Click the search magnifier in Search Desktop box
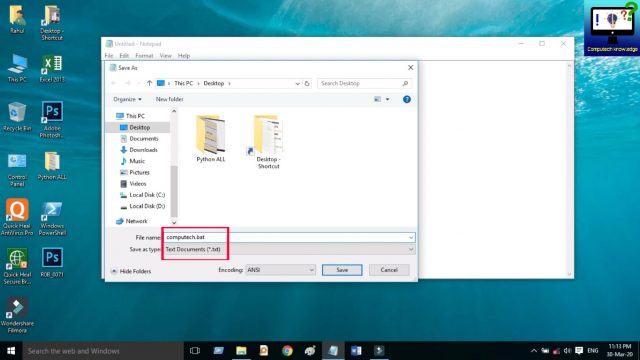640x360 pixels. click(x=405, y=83)
